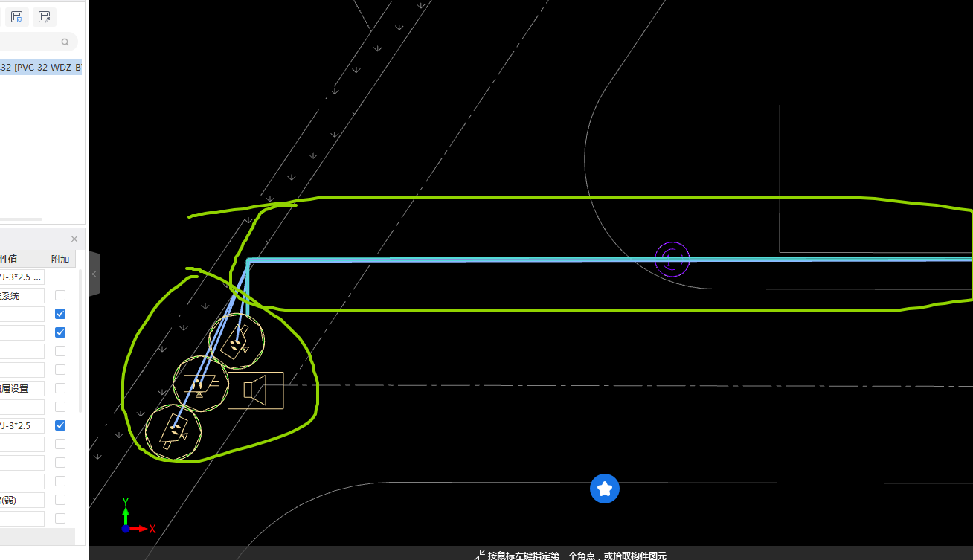The height and width of the screenshot is (560, 973).
Task: Click the '性值' column header
Action: (22, 259)
